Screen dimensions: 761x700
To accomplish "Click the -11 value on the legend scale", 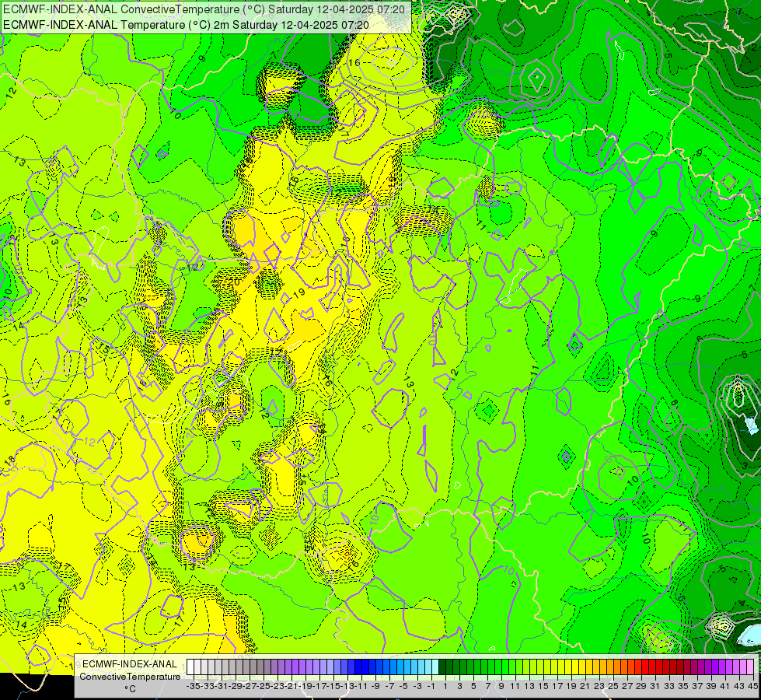I will click(x=361, y=686).
